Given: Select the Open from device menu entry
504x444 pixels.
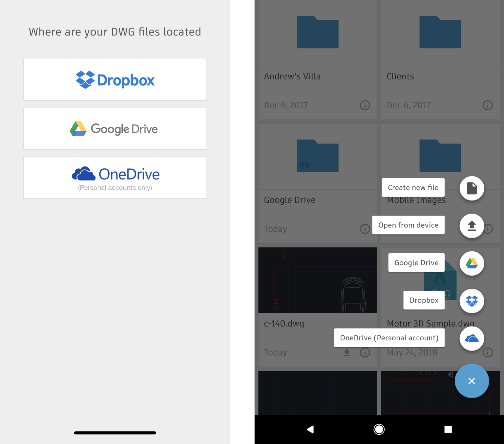Looking at the screenshot, I should (x=408, y=225).
